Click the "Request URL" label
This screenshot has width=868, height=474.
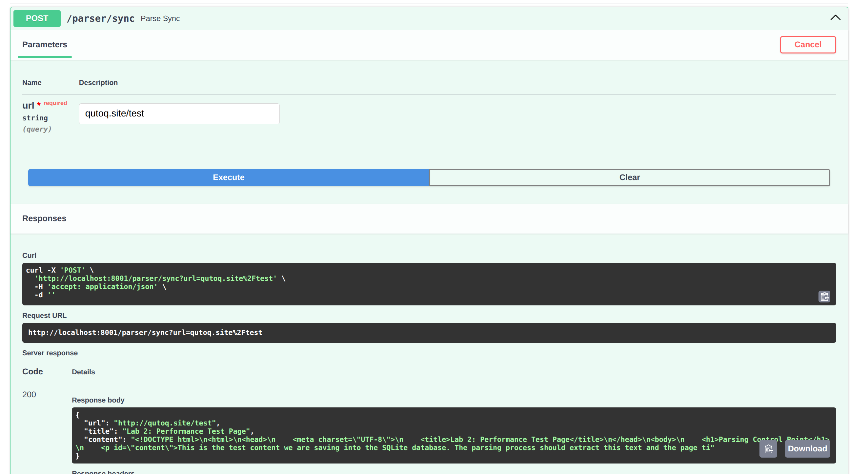coord(45,316)
